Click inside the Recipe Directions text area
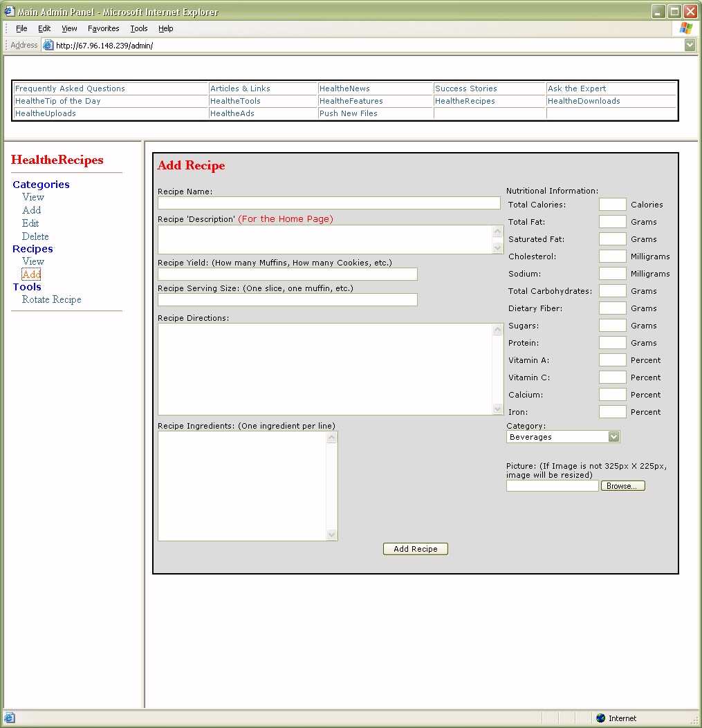702x728 pixels. pyautogui.click(x=325, y=369)
